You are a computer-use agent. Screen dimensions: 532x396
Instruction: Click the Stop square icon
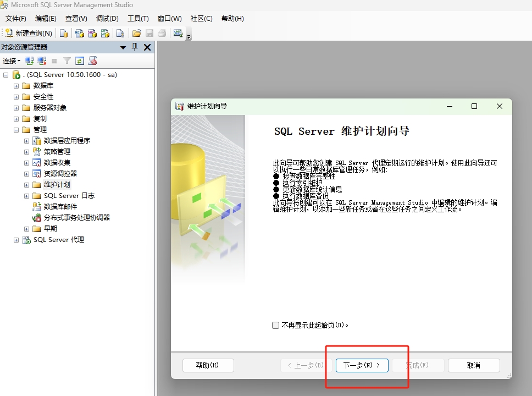coord(54,61)
